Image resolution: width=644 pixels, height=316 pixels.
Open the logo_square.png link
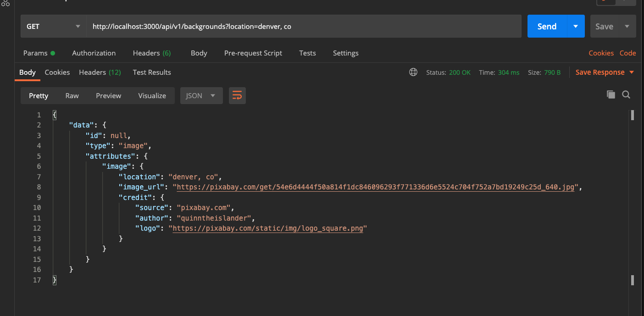(x=268, y=228)
